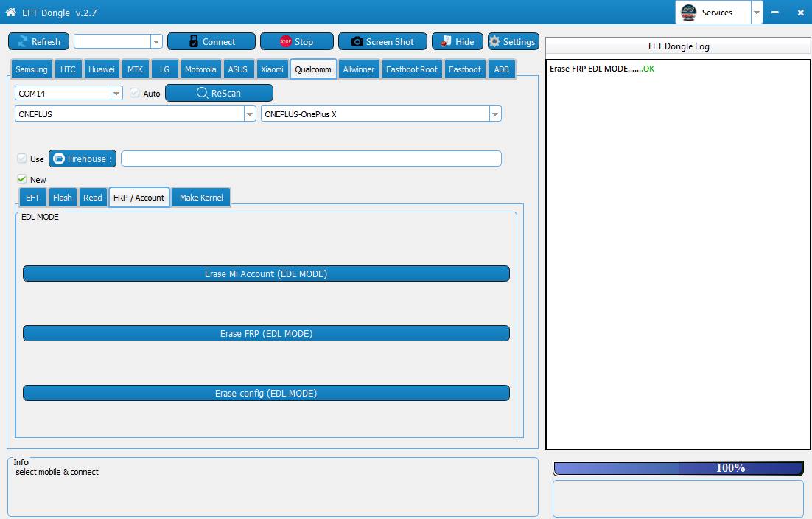Click Erase config (EDL MODE) button
This screenshot has width=812, height=519.
pos(266,393)
